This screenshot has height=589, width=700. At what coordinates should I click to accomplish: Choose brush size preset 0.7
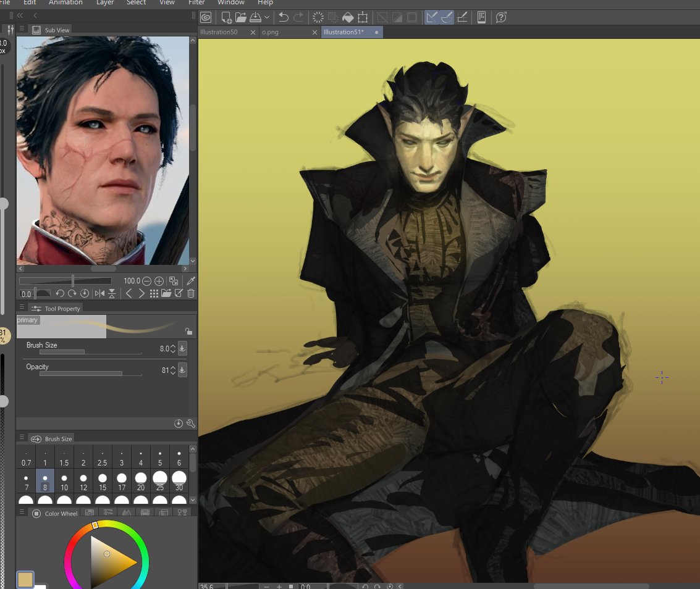click(x=27, y=456)
